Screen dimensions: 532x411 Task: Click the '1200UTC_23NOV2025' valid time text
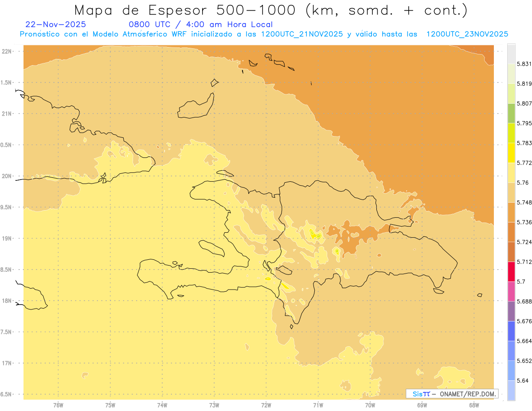[467, 34]
